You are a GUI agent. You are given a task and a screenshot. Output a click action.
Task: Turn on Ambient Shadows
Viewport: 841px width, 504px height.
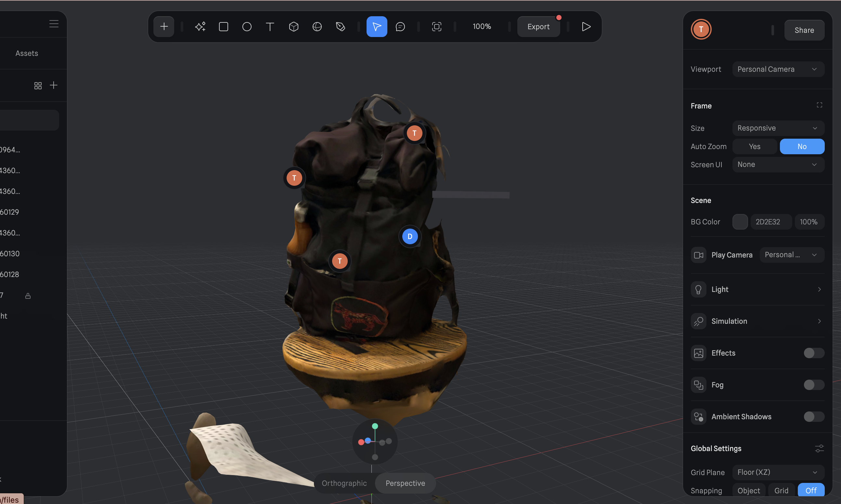pyautogui.click(x=814, y=416)
